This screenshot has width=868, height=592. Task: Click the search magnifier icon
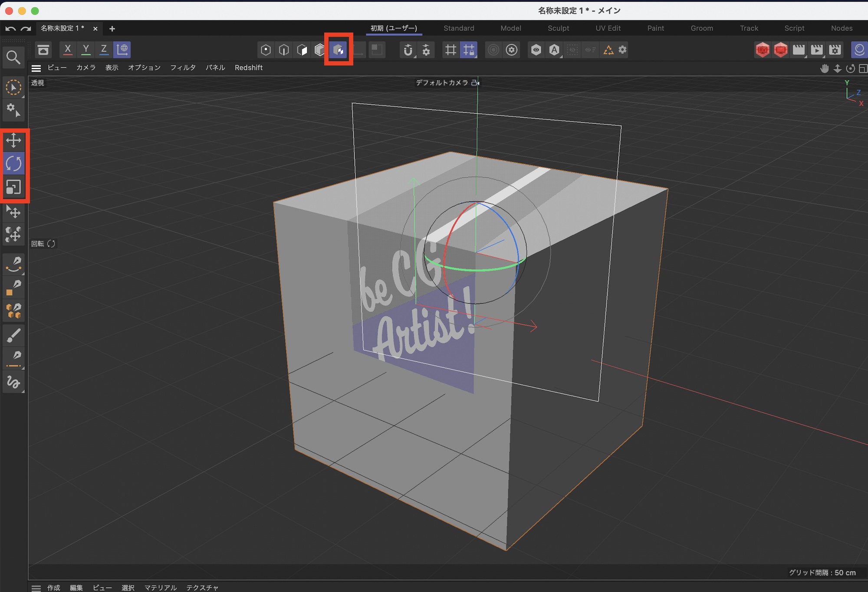13,57
